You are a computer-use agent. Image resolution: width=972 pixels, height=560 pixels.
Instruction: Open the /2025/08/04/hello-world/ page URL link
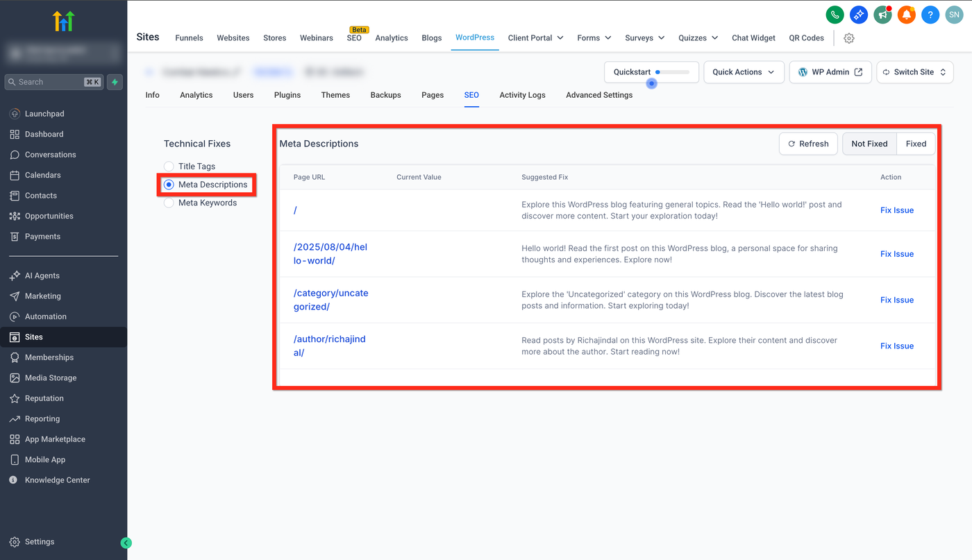coord(330,254)
